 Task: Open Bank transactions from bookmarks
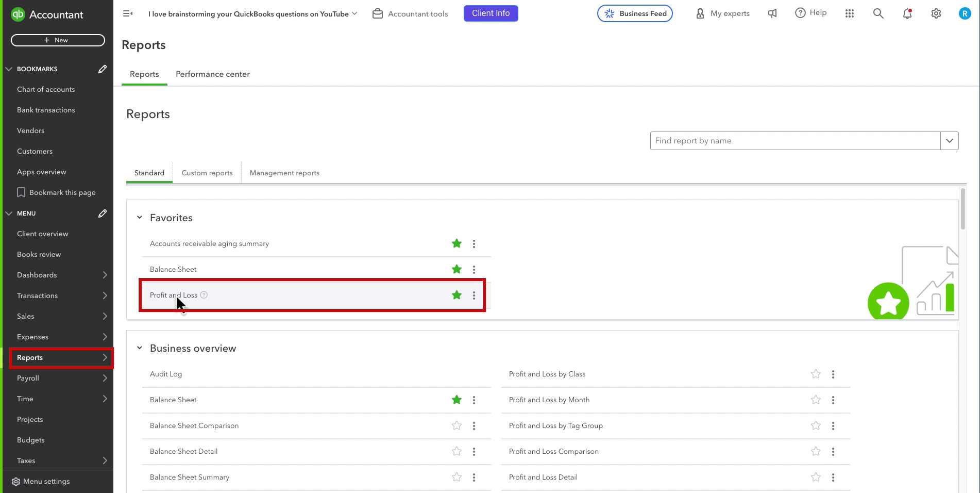46,110
